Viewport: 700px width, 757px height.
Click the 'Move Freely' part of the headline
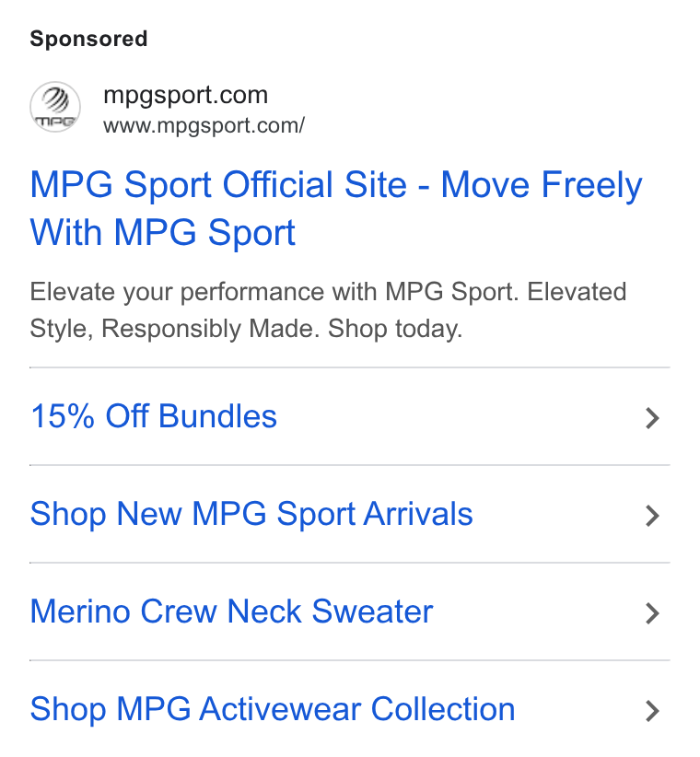pos(542,185)
